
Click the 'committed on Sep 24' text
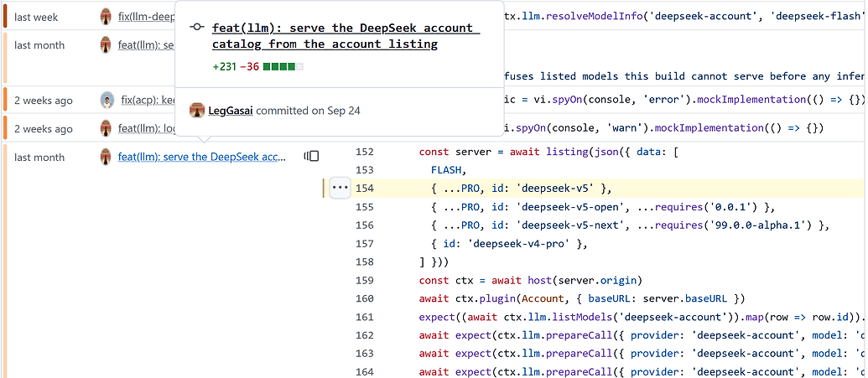coord(309,111)
